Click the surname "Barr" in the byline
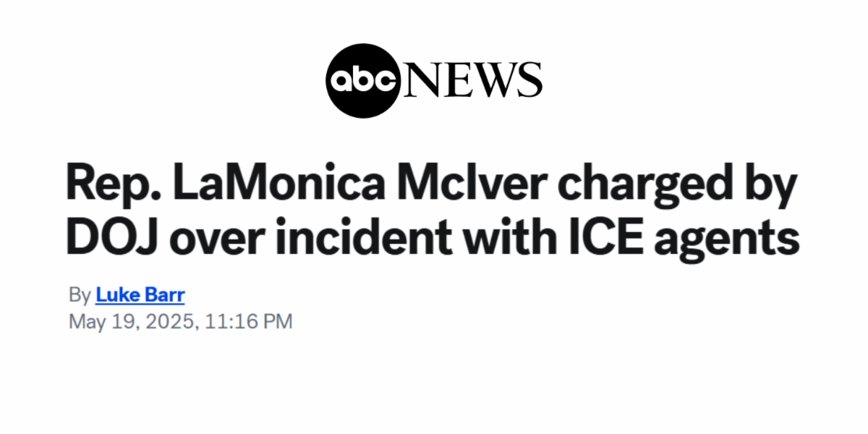Viewport: 868px width, 434px height. click(x=164, y=295)
